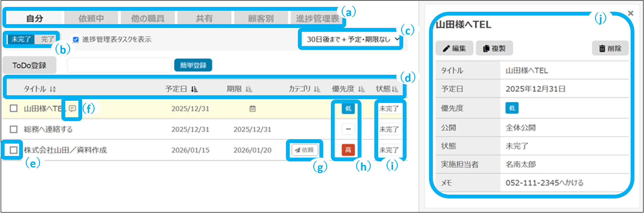Check the box for 総務へ連絡する task
The image size is (644, 213).
click(x=14, y=129)
